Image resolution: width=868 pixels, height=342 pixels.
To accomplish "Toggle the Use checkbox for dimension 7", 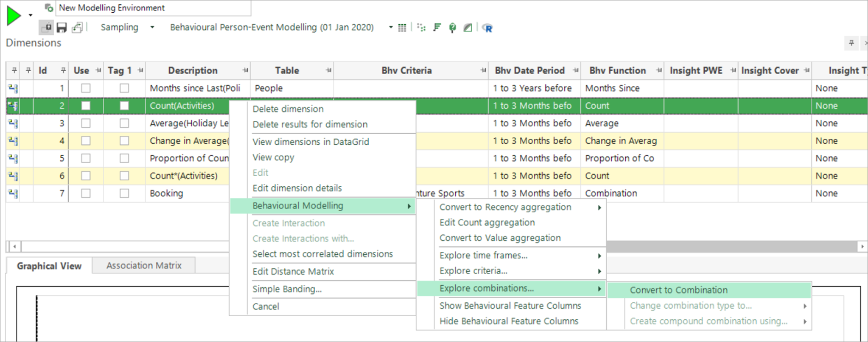I will [x=86, y=193].
